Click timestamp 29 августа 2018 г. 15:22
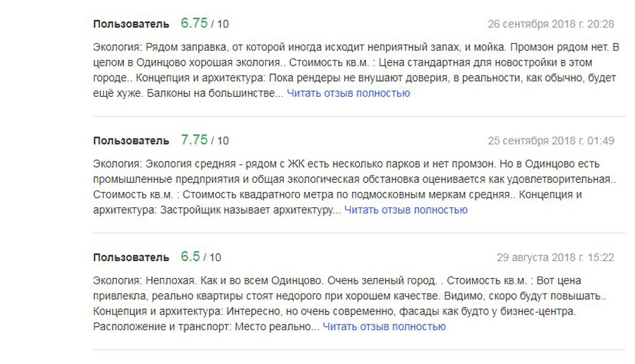 555,257
